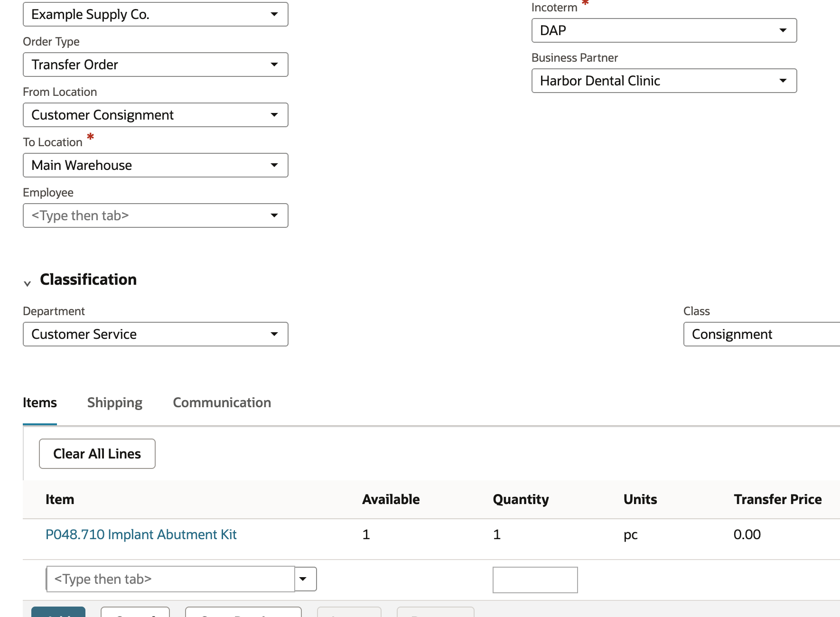This screenshot has height=617, width=840.
Task: Click the empty Quantity input box
Action: pos(535,580)
